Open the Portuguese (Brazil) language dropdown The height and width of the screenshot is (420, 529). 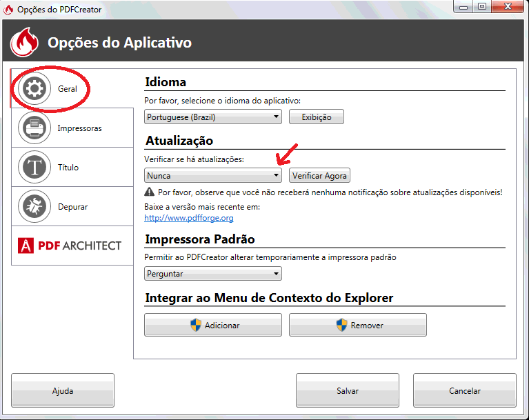[213, 117]
